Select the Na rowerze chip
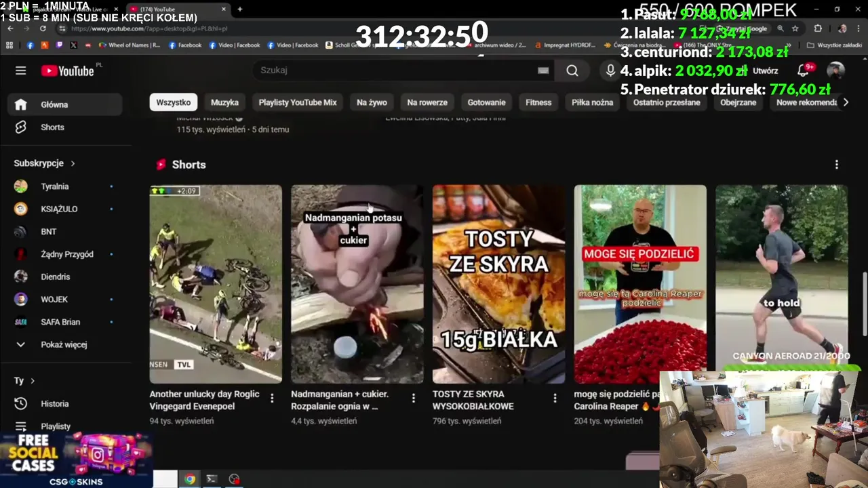Image resolution: width=868 pixels, height=488 pixels. 427,102
